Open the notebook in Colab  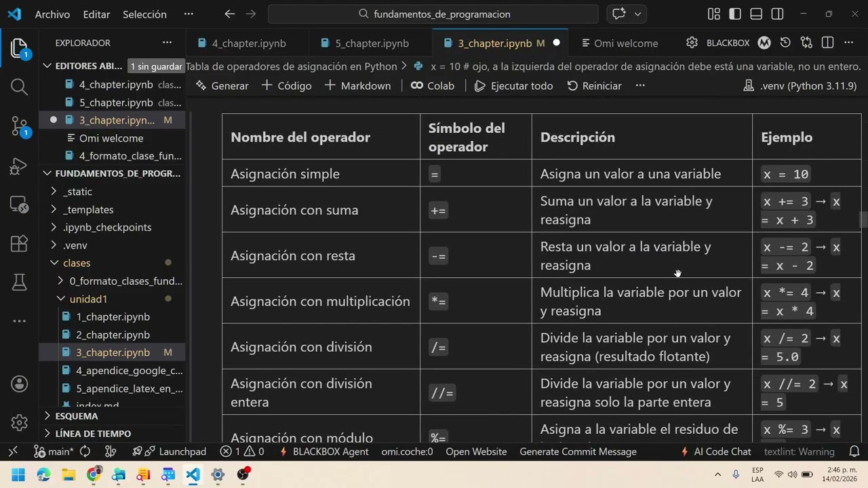433,85
